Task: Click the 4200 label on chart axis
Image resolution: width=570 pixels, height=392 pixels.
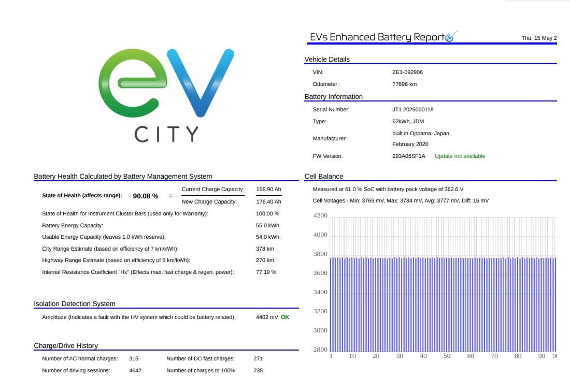Action: (x=320, y=215)
